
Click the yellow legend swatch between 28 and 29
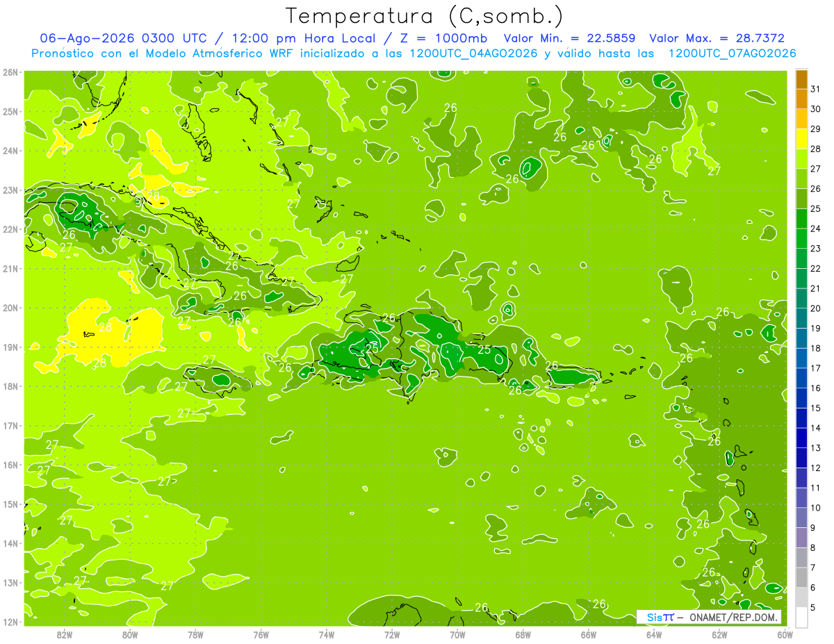click(x=801, y=139)
